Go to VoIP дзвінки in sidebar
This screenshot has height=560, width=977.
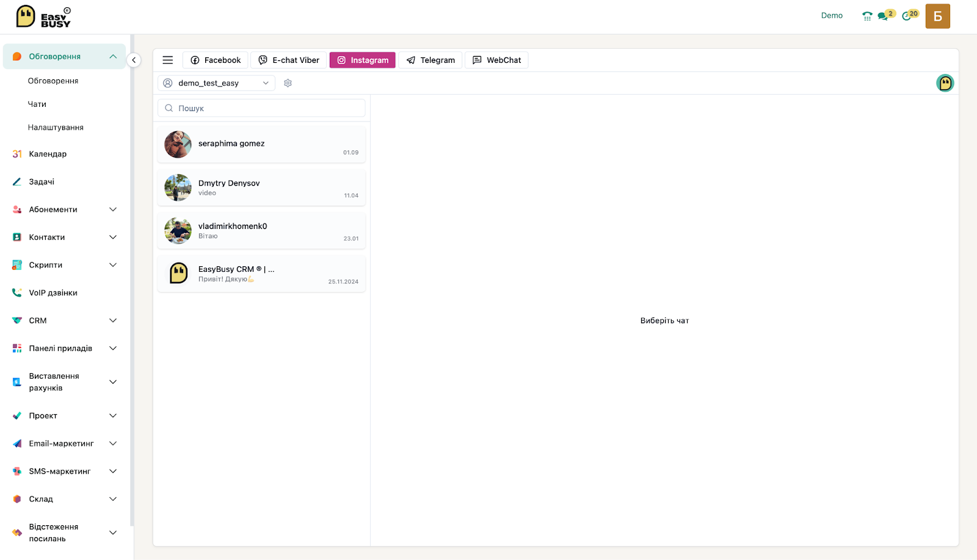coord(53,293)
